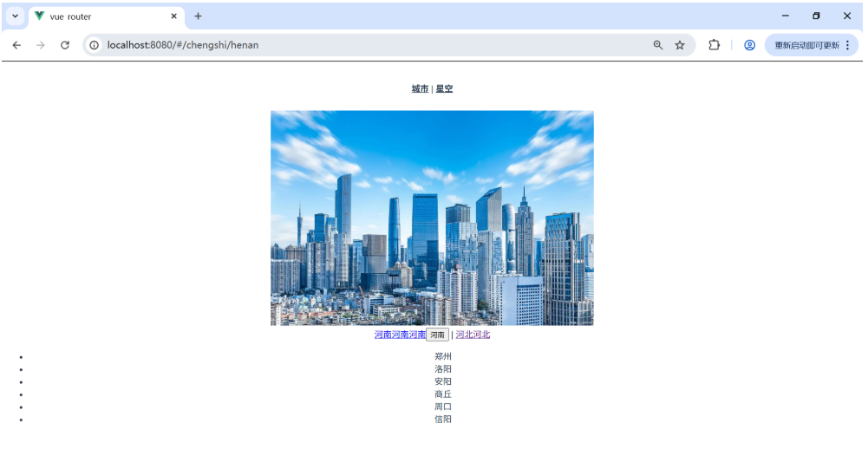
Task: View site information icon in address bar
Action: (x=95, y=45)
